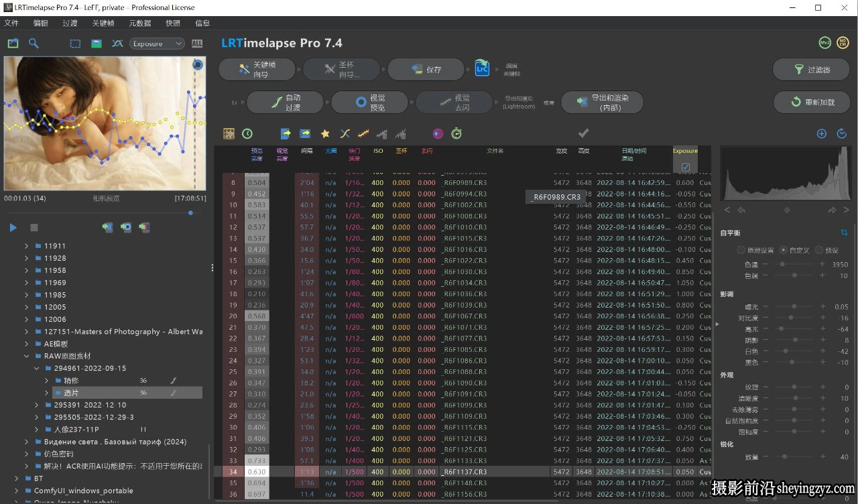Click the curve display icon beside Exposure dropdown
The height and width of the screenshot is (504, 858).
(117, 44)
